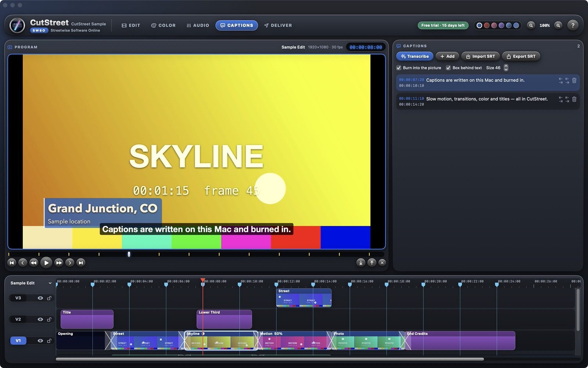Click the CutStreet app logo icon
The width and height of the screenshot is (588, 368).
[17, 25]
